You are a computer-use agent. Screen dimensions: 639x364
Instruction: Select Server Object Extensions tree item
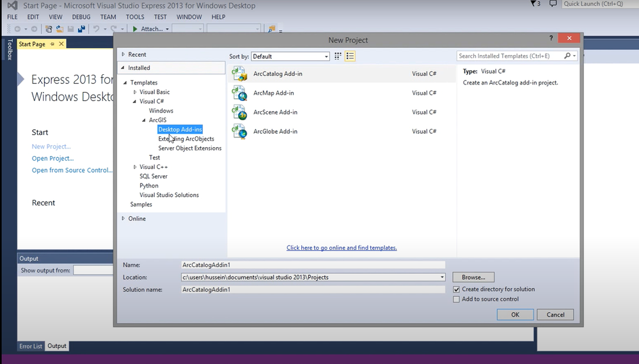point(190,148)
